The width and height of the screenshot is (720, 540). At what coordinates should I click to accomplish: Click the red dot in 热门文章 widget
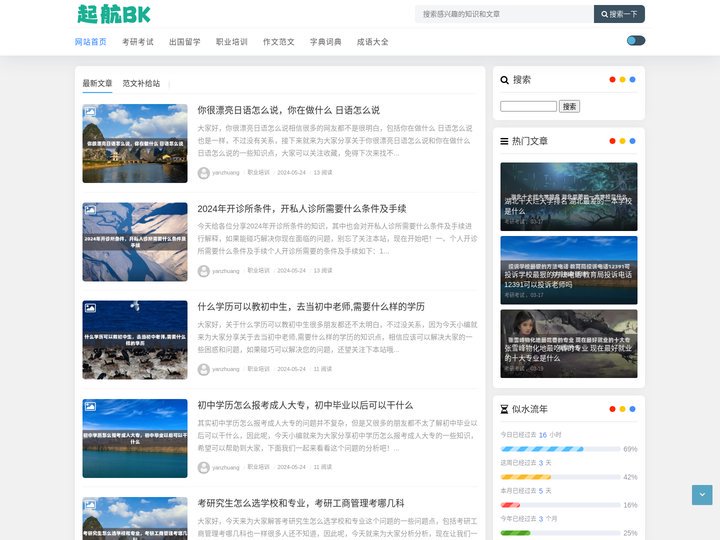[x=612, y=141]
